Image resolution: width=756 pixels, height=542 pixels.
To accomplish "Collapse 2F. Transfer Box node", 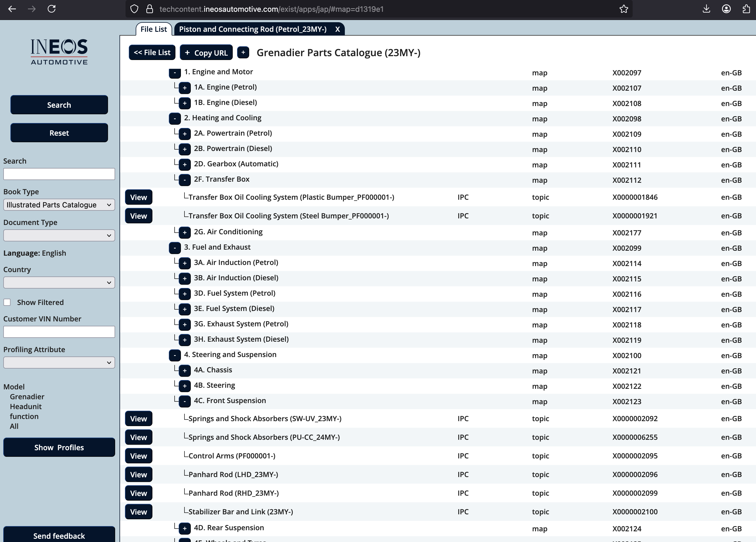I will point(185,180).
